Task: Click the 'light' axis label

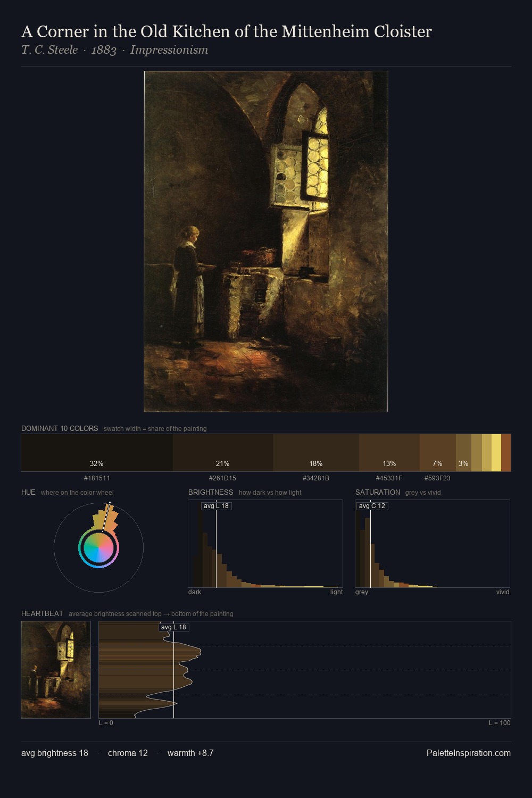Action: [336, 592]
